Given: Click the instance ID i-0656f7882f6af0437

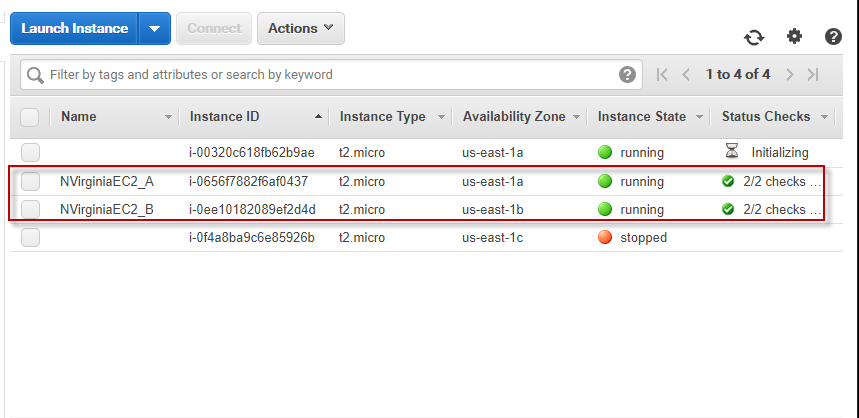Looking at the screenshot, I should click(248, 181).
